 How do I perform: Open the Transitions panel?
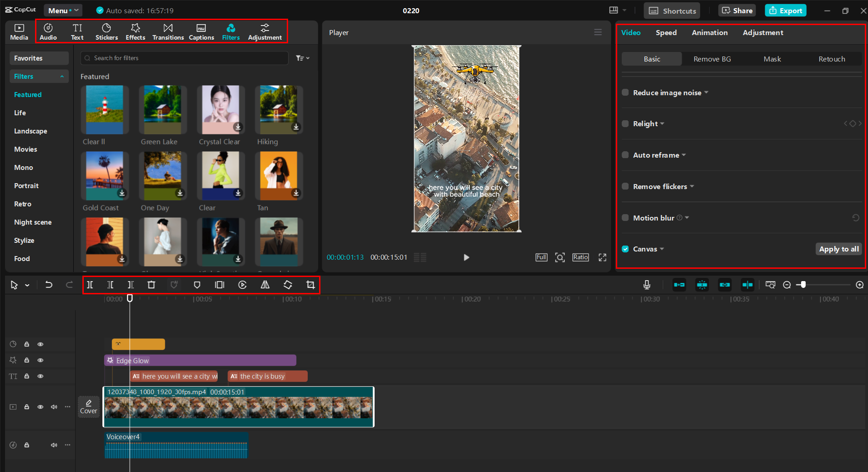[x=168, y=32]
